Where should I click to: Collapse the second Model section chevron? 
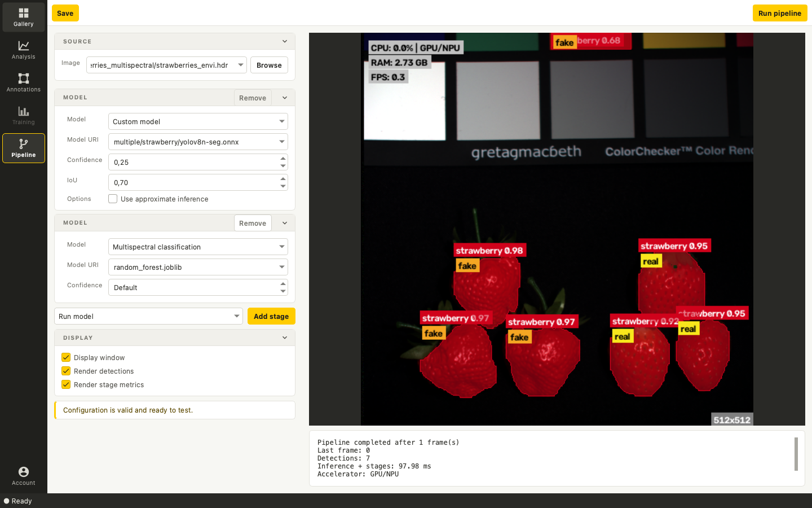pyautogui.click(x=285, y=223)
